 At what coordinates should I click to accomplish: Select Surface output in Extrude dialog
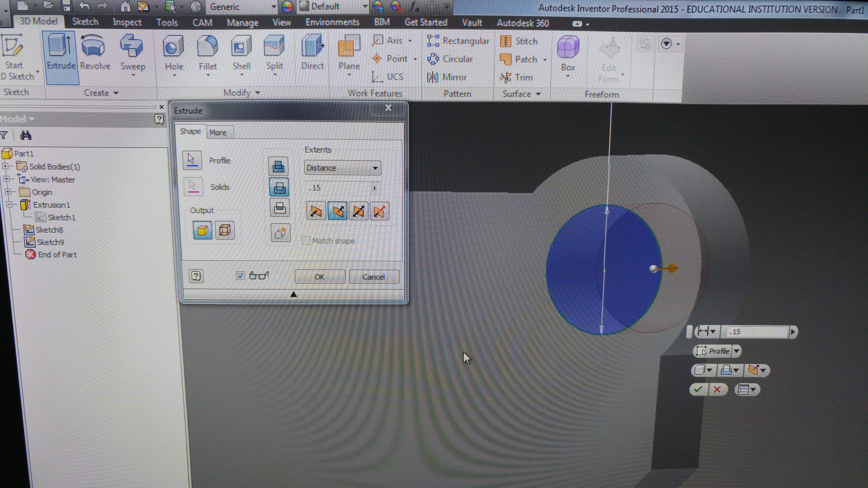[225, 230]
